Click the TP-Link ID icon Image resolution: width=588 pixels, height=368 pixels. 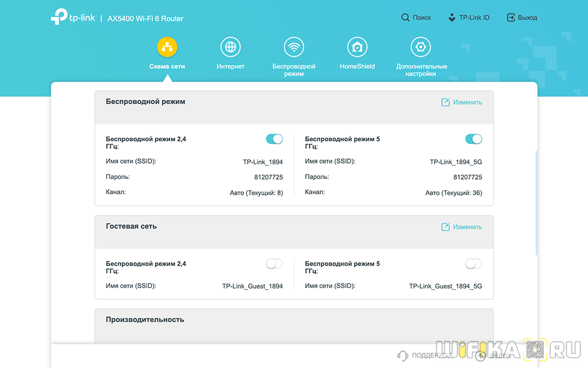click(x=452, y=18)
